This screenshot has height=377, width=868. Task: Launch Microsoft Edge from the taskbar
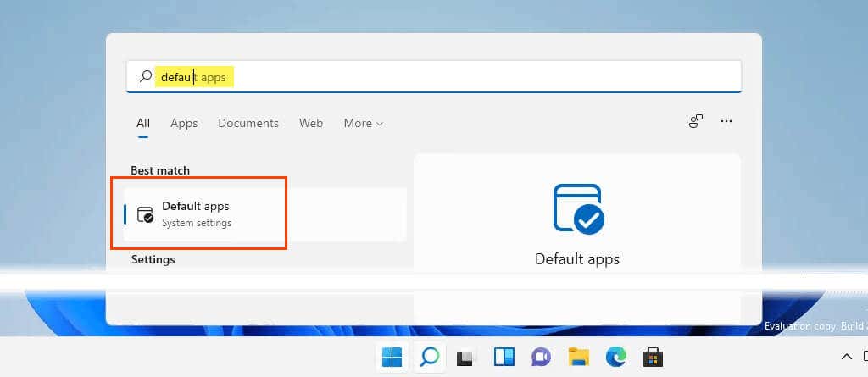615,358
